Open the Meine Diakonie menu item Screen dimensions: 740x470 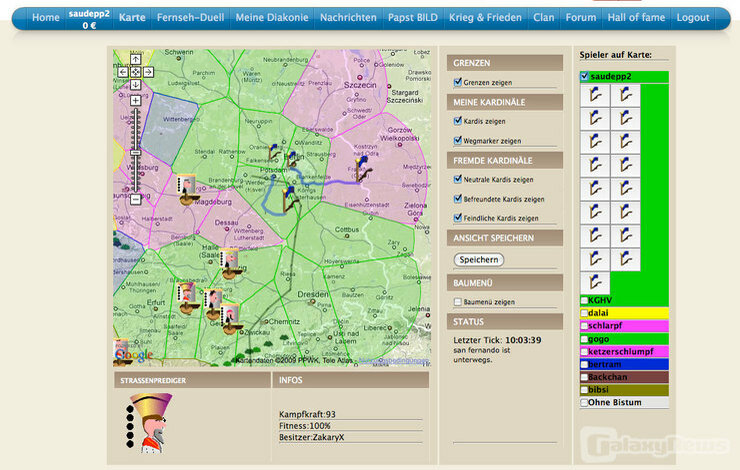[x=272, y=18]
